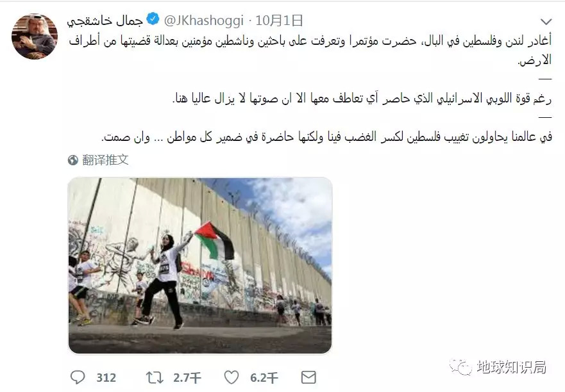Click the 312 replies count
Screen dimensions: 565x392
tap(106, 378)
